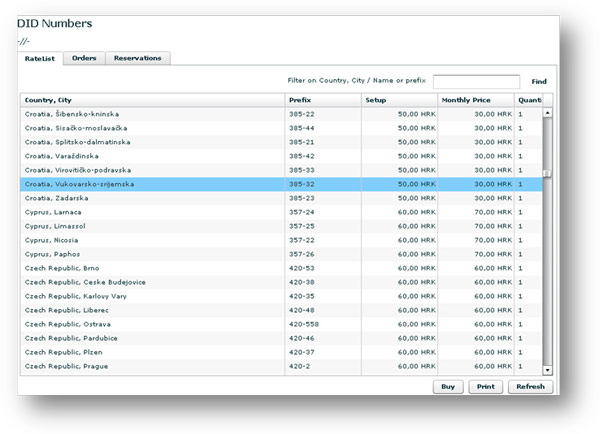The image size is (600, 434).
Task: Select highlighted row Croatia, Vukovarsko-srijemska
Action: 281,184
